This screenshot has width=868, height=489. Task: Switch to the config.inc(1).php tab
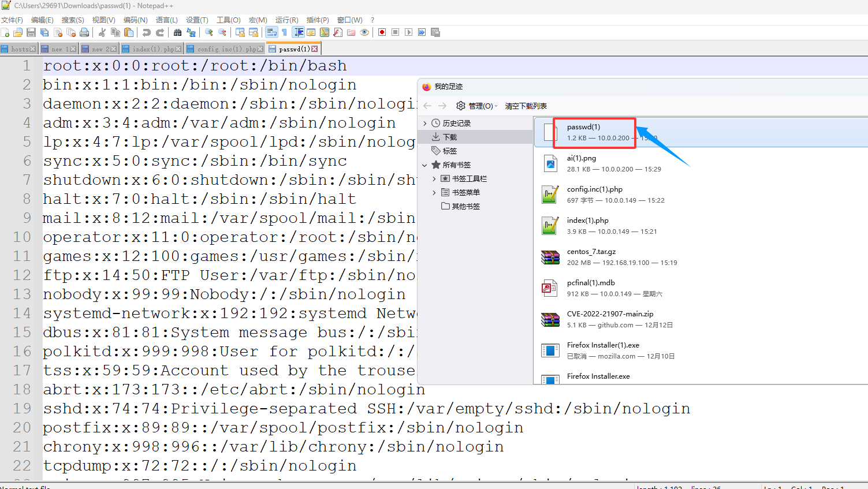coord(224,49)
